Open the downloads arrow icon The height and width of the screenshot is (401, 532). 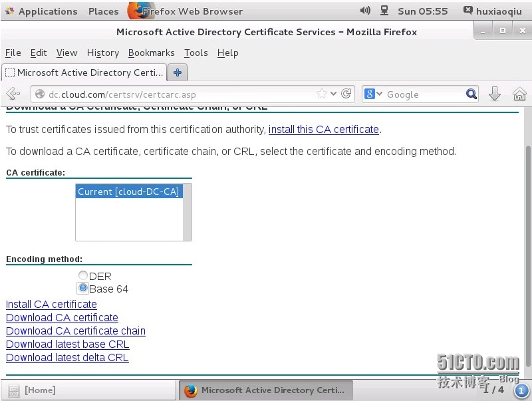point(494,94)
